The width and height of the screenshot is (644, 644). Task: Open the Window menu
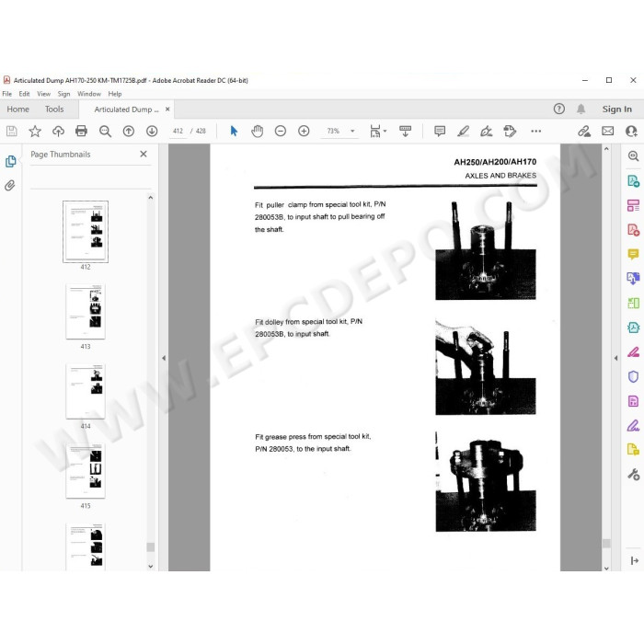(89, 94)
